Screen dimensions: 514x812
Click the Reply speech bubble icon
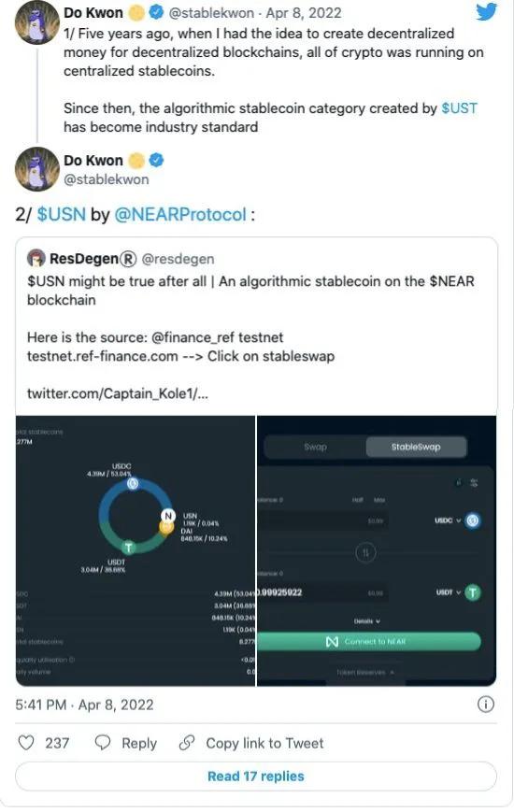(103, 743)
